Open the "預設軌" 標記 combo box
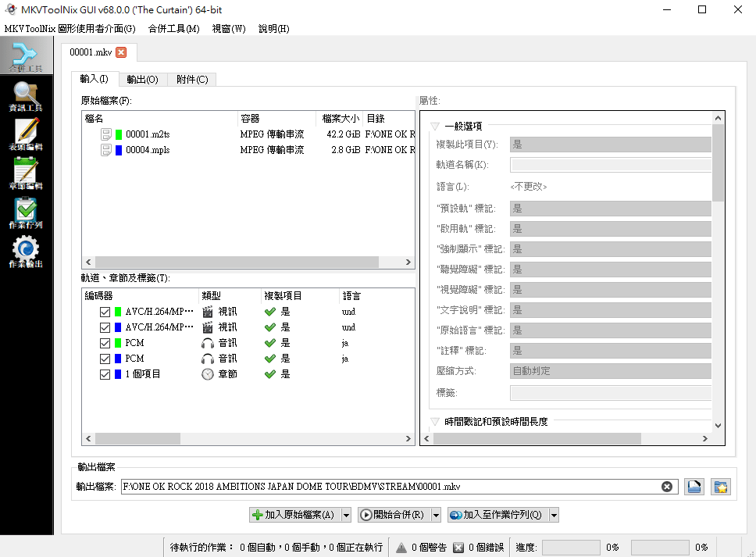The width and height of the screenshot is (756, 557). [x=611, y=209]
